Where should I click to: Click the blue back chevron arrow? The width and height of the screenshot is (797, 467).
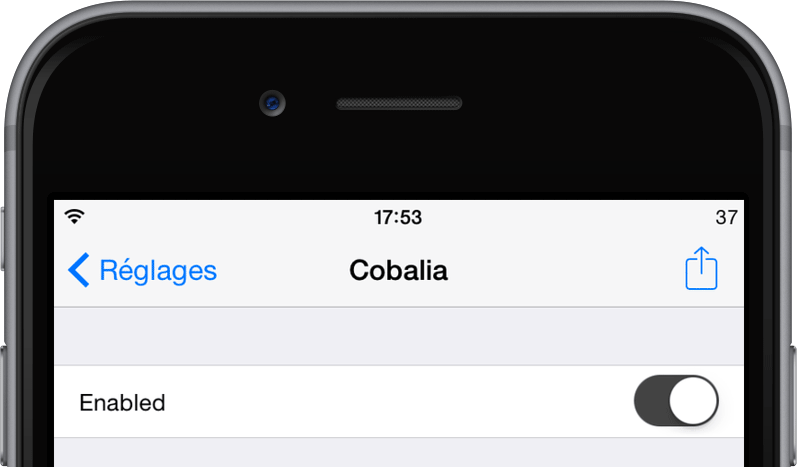coord(79,270)
